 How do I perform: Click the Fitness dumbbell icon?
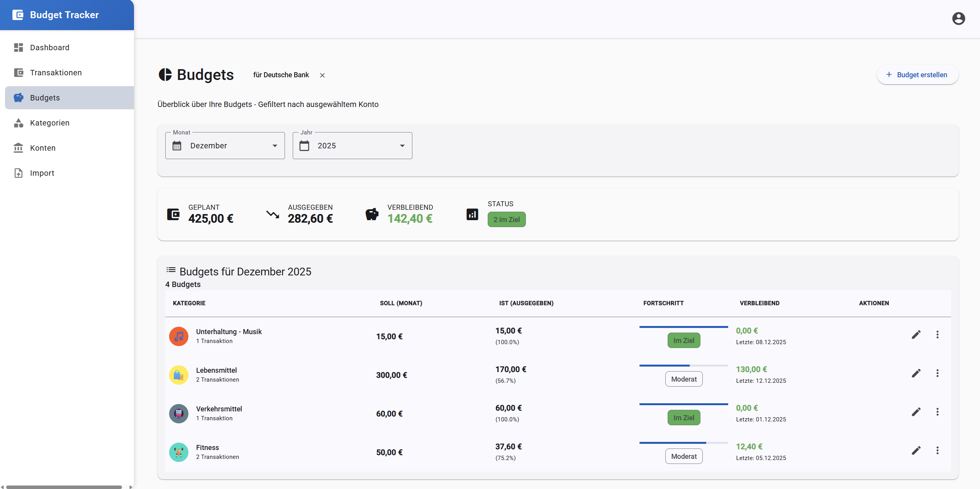[179, 452]
